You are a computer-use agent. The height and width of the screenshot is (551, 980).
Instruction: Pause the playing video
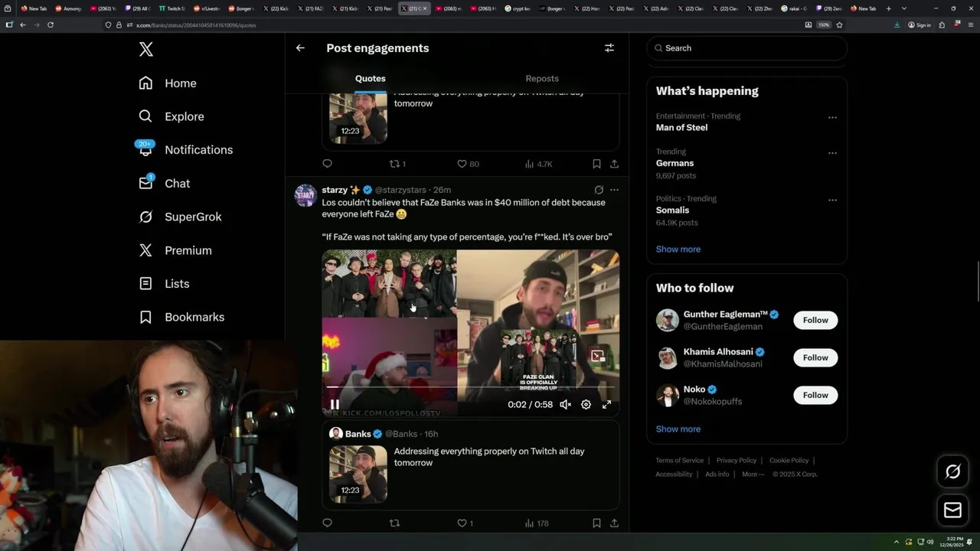point(335,405)
